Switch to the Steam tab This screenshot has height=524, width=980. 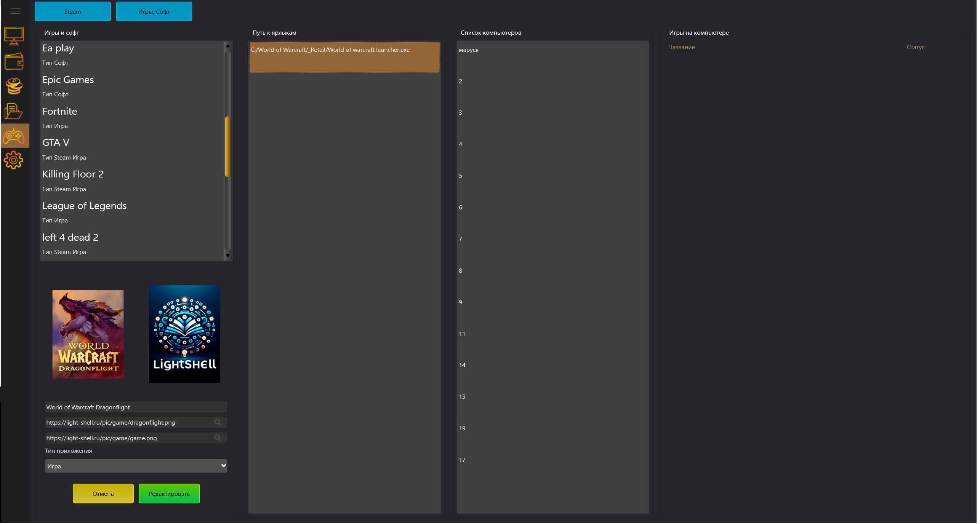73,12
